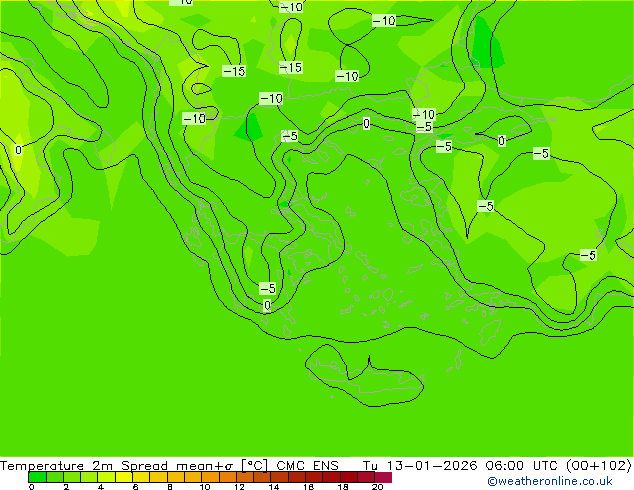634x490 pixels.
Task: Pick the orange legend swatch at value 10
Action: 210,477
